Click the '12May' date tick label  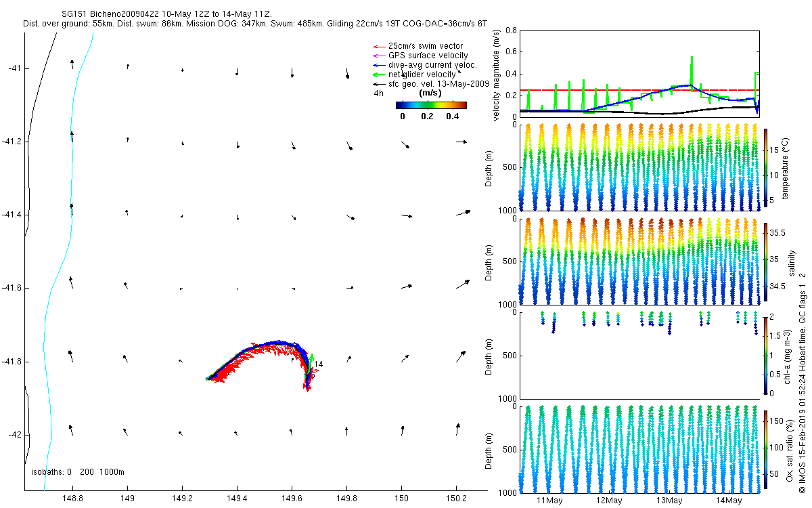[x=609, y=501]
